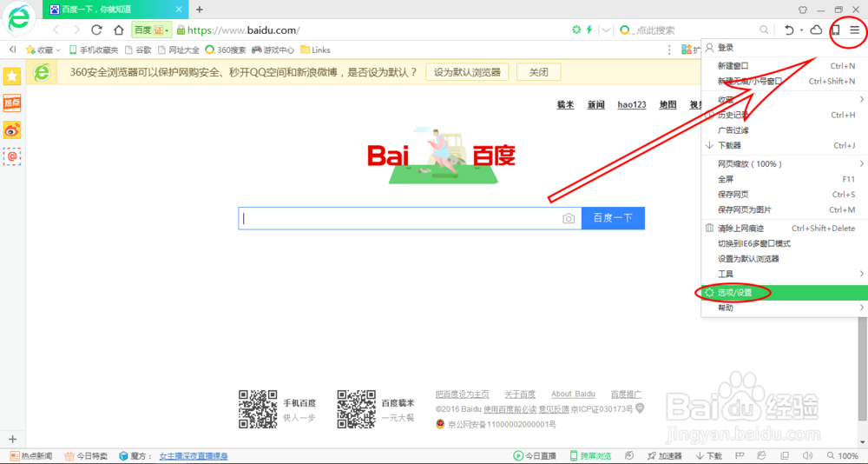Image resolution: width=868 pixels, height=464 pixels.
Task: Click the magnifier in the search box
Action: [x=764, y=30]
